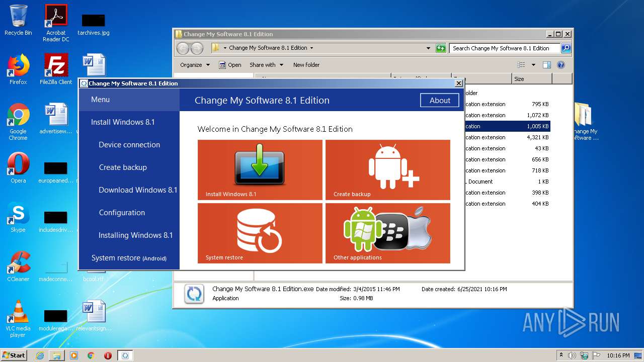The height and width of the screenshot is (362, 644).
Task: Open the Other applications tile
Action: tap(387, 233)
